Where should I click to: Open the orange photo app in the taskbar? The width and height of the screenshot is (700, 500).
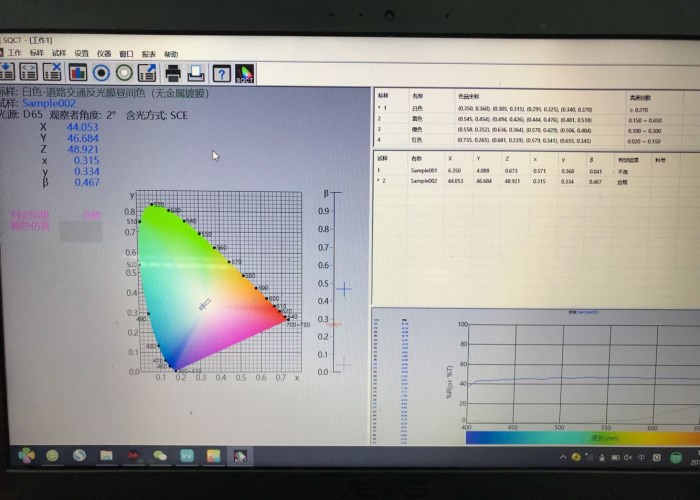pyautogui.click(x=213, y=456)
